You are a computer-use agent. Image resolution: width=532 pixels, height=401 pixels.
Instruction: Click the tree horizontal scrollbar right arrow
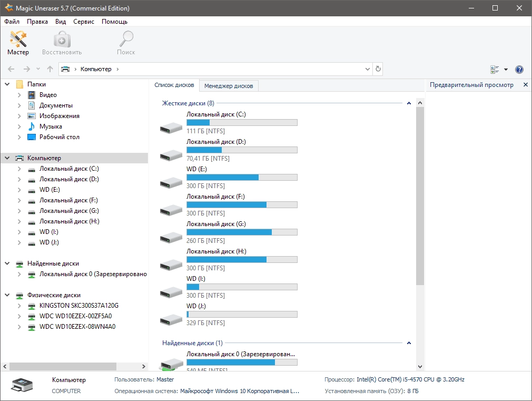click(143, 366)
